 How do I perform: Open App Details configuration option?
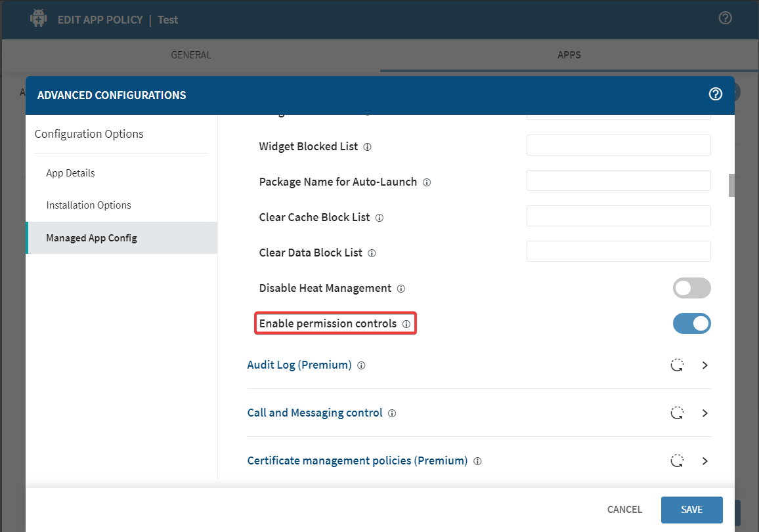point(70,173)
